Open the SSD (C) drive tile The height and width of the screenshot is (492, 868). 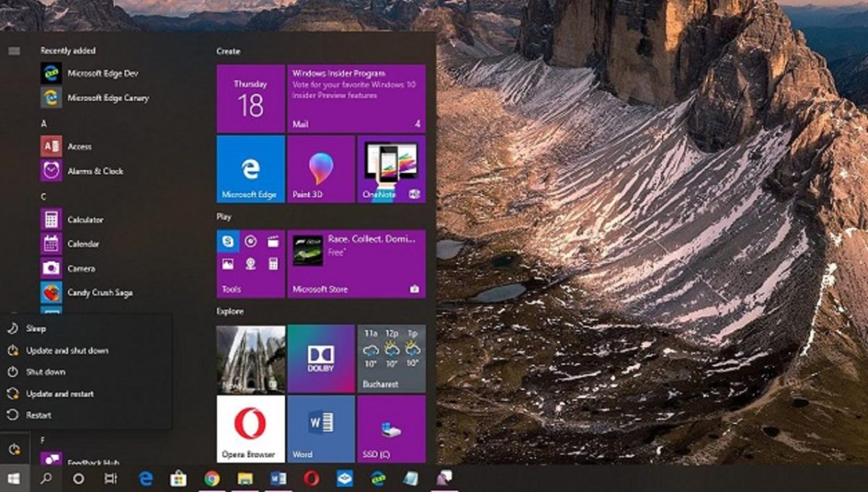coord(391,429)
